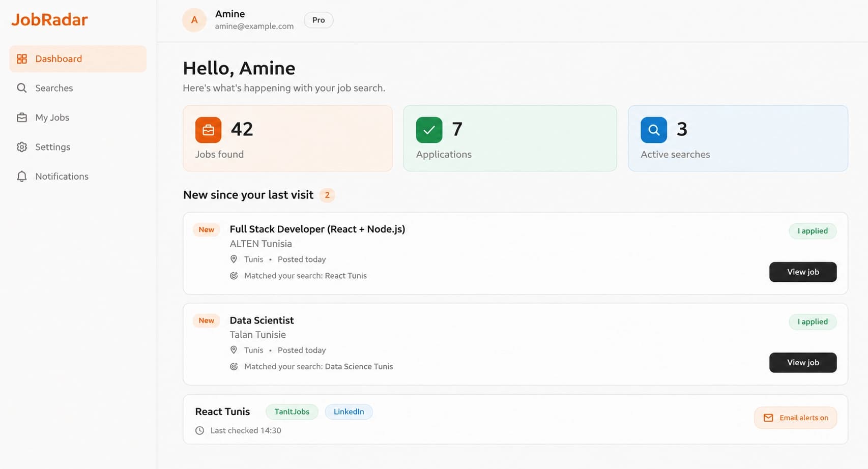Open the Applications stat card

[x=510, y=138]
